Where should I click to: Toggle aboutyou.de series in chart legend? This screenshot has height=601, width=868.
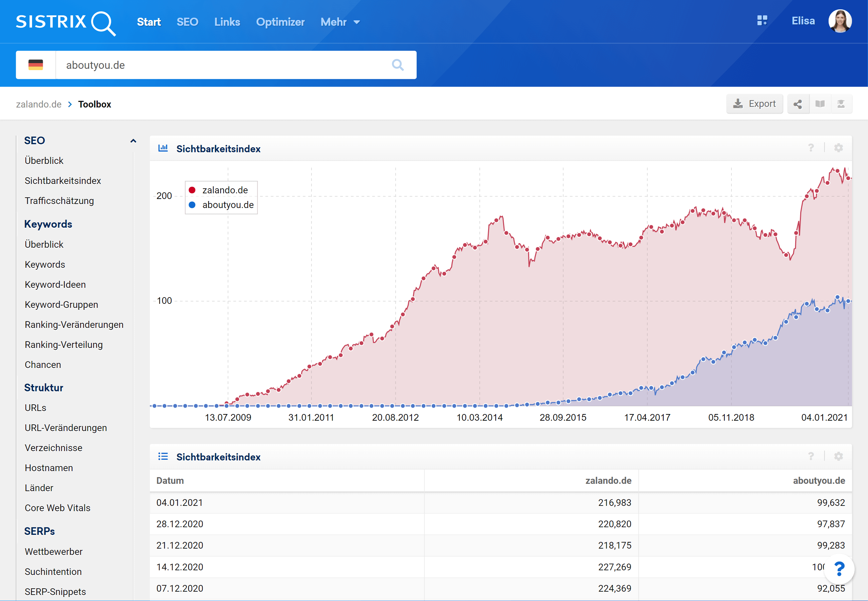[x=227, y=205]
